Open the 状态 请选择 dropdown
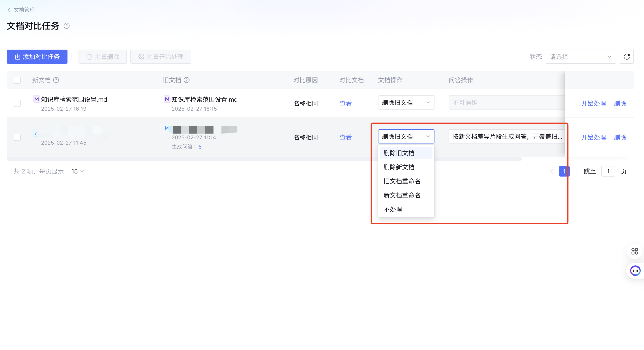This screenshot has height=350, width=644. tap(580, 57)
